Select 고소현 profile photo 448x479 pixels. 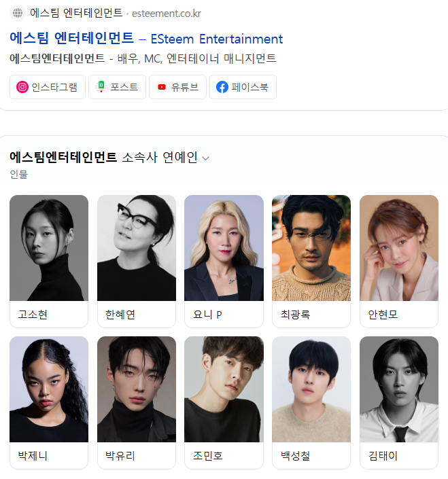click(49, 248)
